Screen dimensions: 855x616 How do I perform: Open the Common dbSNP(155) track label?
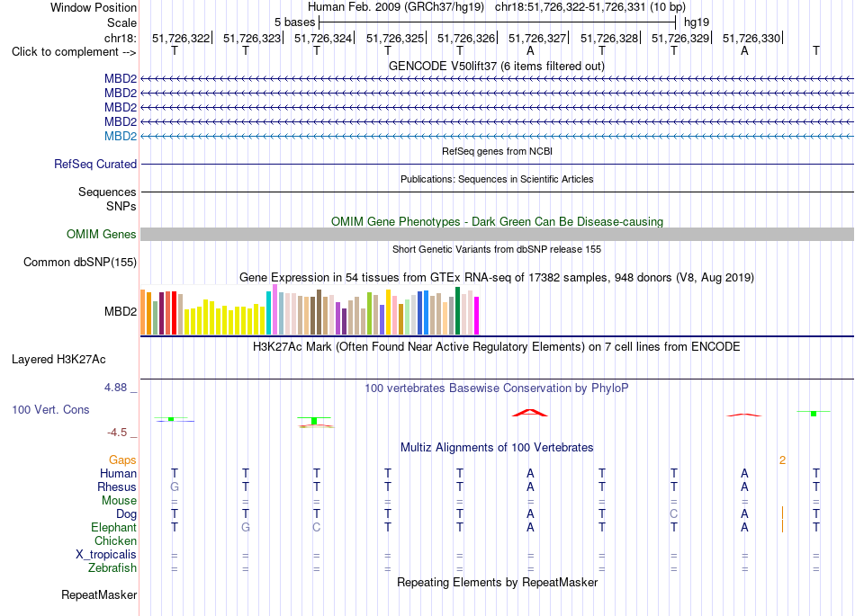pos(80,262)
